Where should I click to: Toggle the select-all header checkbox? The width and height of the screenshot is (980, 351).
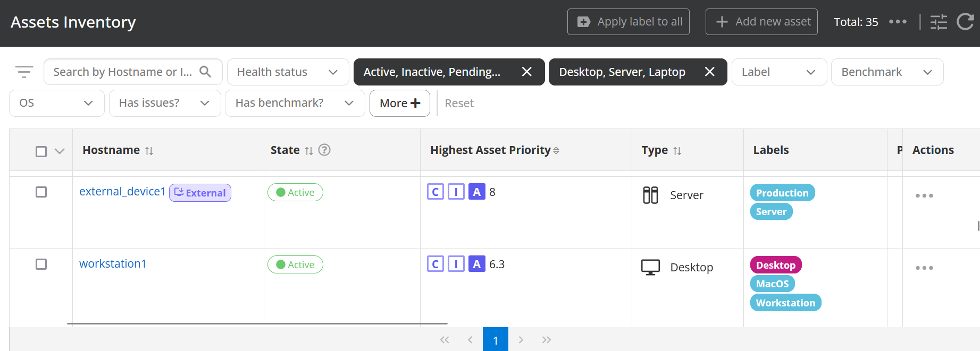coord(41,151)
